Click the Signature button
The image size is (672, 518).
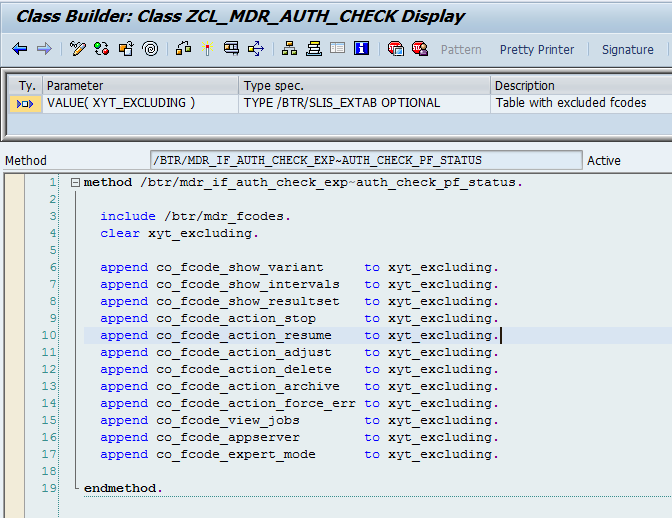[x=627, y=50]
